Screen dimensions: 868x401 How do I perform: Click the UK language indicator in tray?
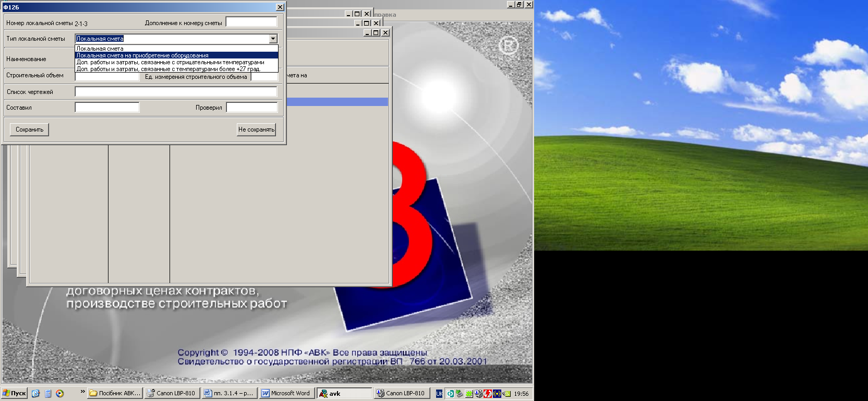point(439,394)
